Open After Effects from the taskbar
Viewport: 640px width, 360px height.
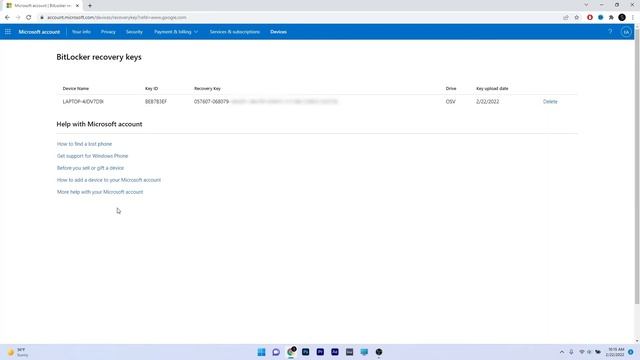tap(335, 352)
